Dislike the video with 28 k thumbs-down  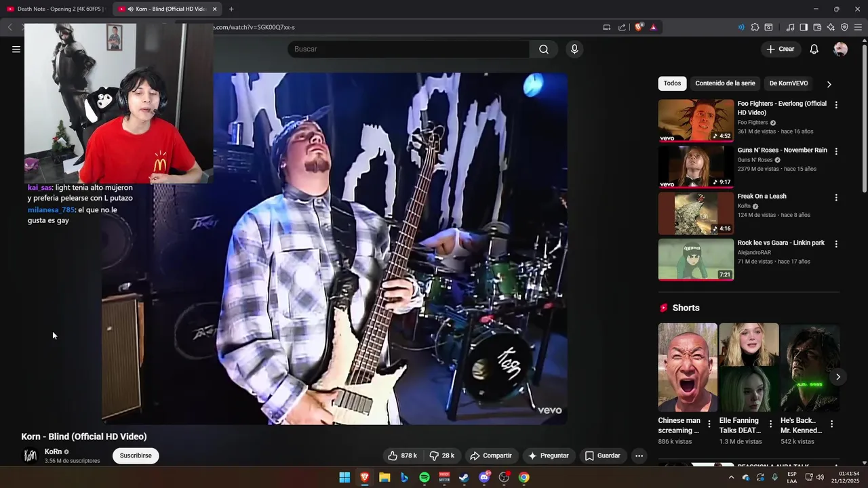tap(442, 455)
